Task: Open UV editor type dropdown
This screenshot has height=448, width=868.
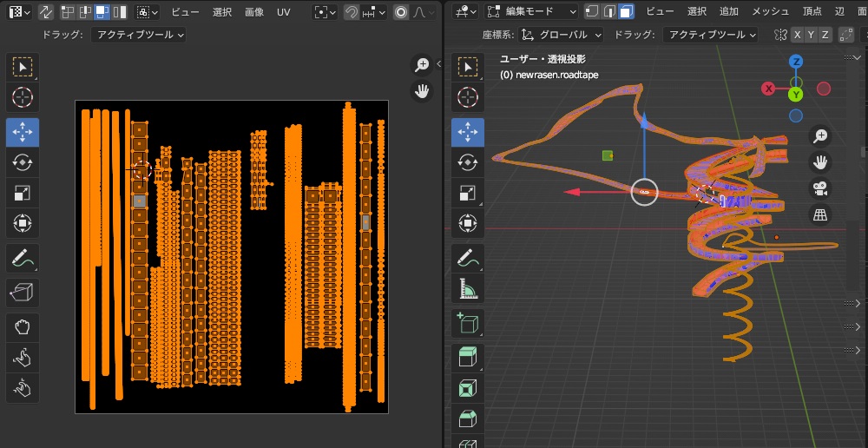Action: 20,12
